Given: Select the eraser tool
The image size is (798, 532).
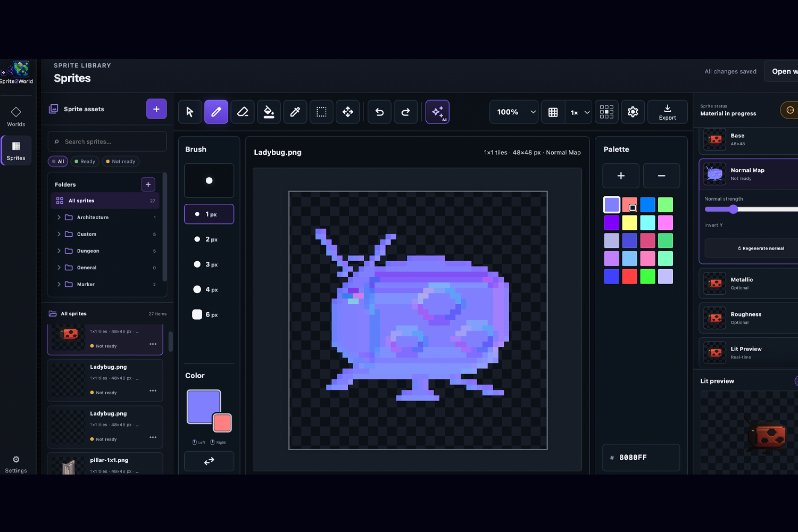Looking at the screenshot, I should pyautogui.click(x=243, y=112).
